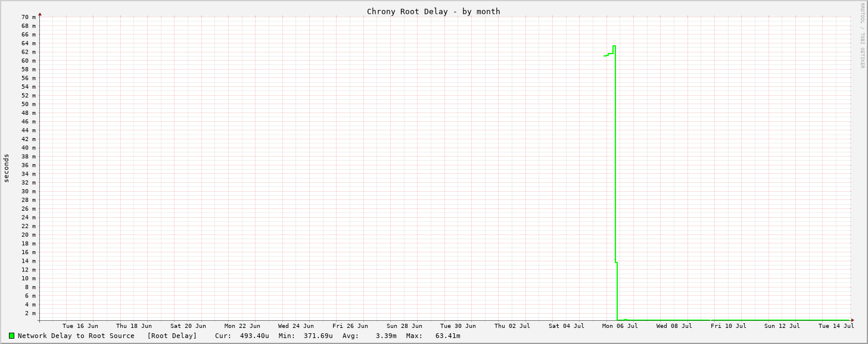Image resolution: width=868 pixels, height=344 pixels.
Task: Click the 'Wed 08 Jul' x-axis date
Action: [674, 326]
